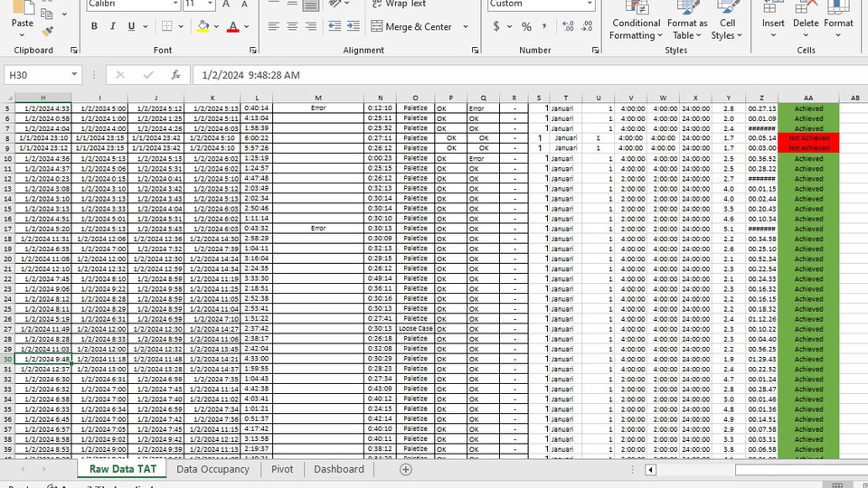Open the Calibri font name dropdown
This screenshot has width=868, height=488.
point(175,4)
